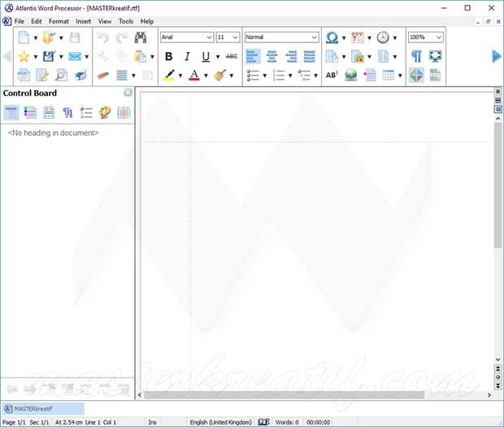Expand the Insert Table arrow
This screenshot has height=427, width=504.
400,76
